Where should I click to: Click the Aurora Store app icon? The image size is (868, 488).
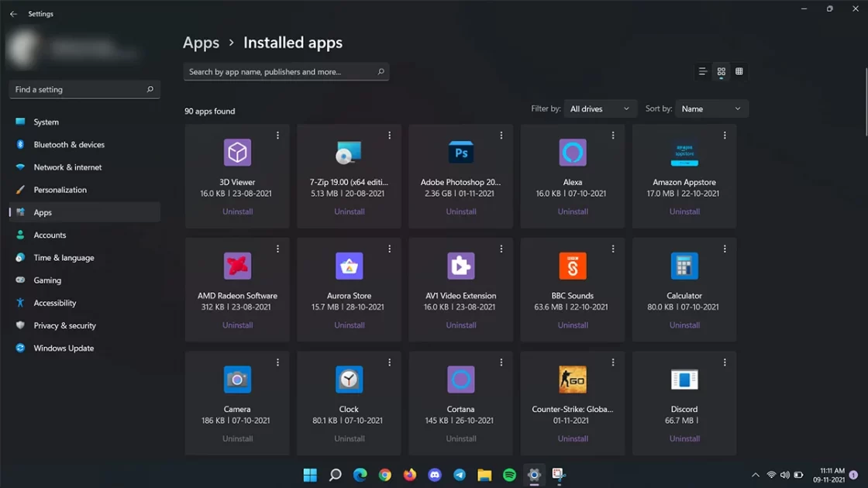pos(349,266)
